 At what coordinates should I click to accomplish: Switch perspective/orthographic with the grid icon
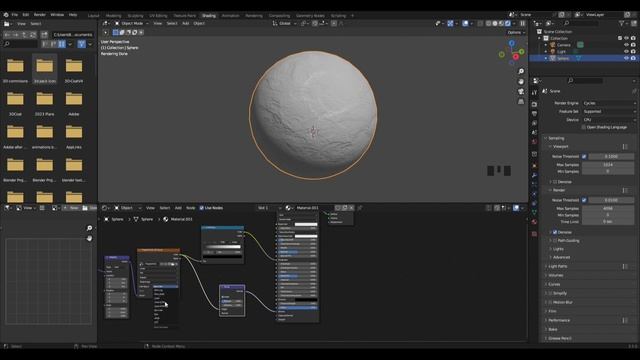[521, 101]
